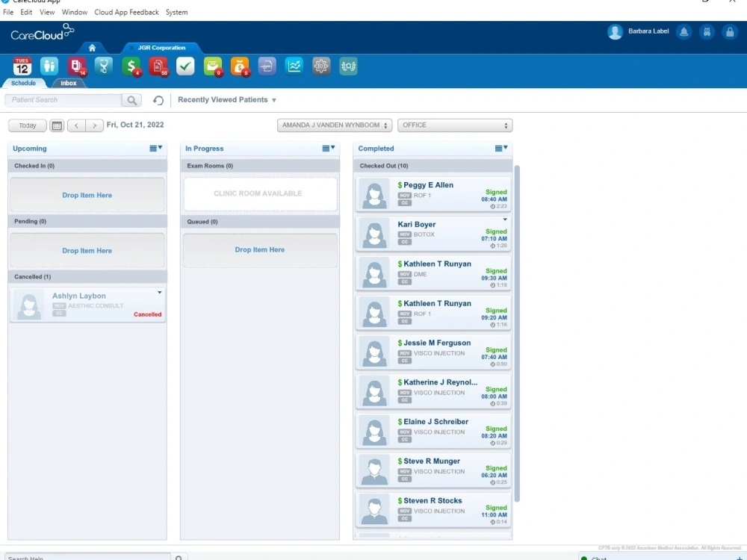Click Peggy E Allen avatar thumbnail

coord(374,194)
